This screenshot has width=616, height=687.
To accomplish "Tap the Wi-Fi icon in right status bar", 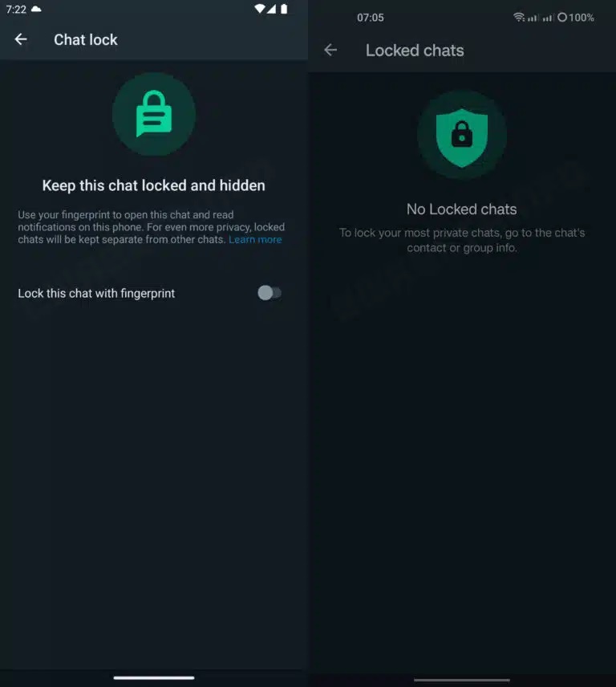I will point(519,17).
